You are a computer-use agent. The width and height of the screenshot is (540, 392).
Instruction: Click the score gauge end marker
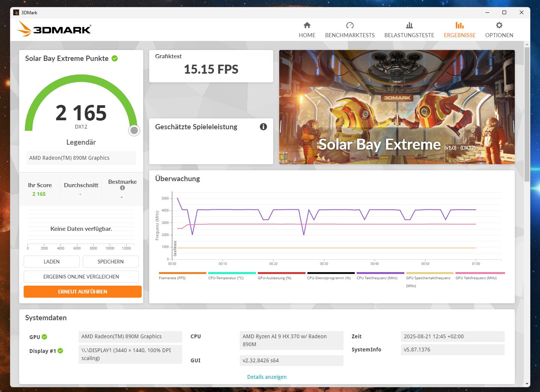(x=134, y=130)
